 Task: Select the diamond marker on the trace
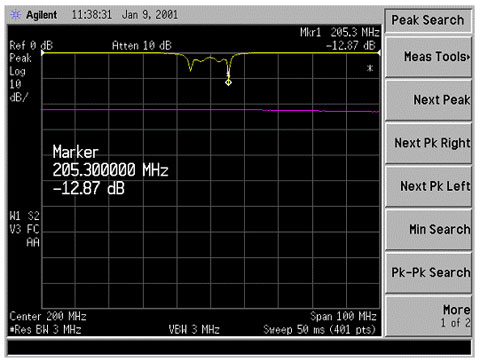[x=228, y=82]
